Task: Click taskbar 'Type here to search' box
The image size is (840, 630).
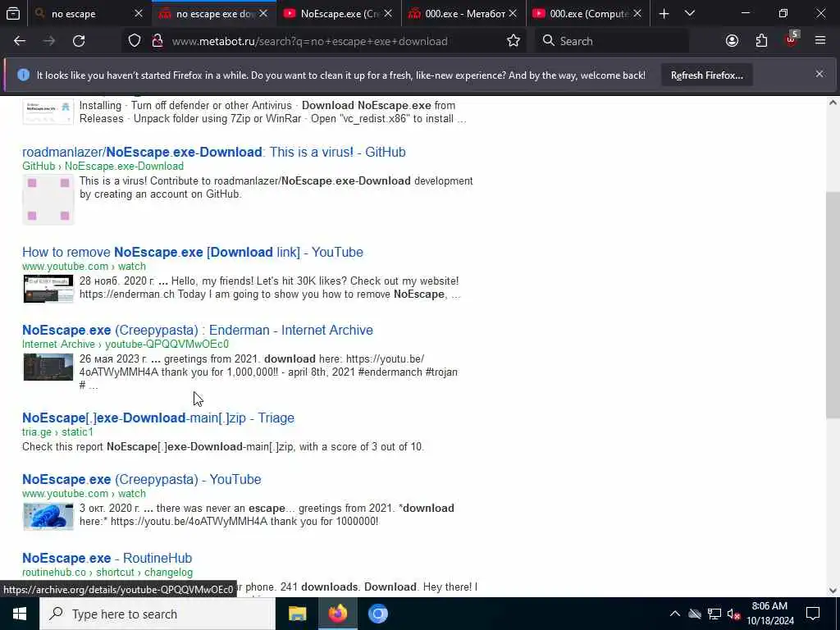Action: [157, 614]
